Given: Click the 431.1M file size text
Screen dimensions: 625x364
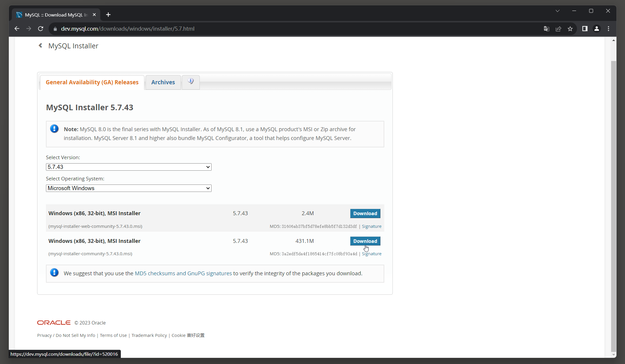Looking at the screenshot, I should coord(304,241).
